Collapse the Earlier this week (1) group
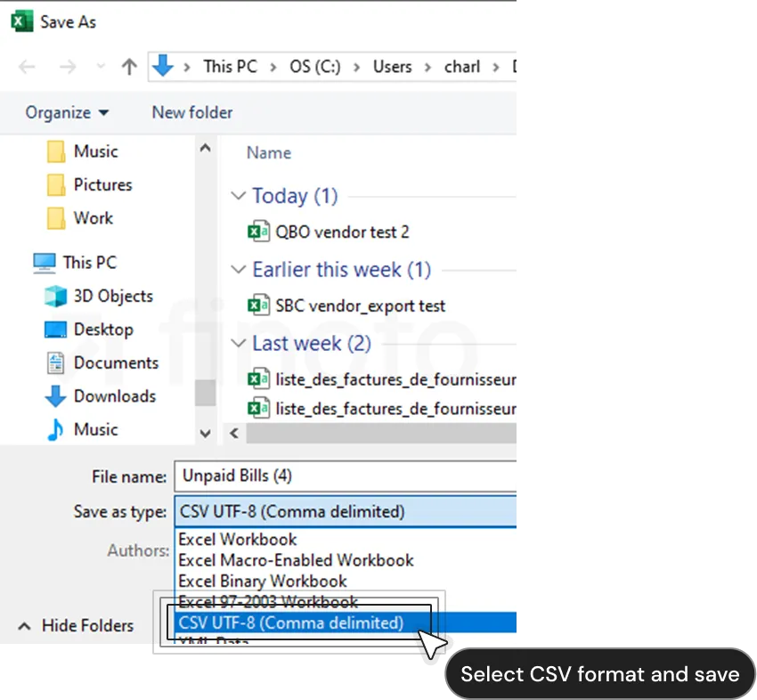Viewport: 757px width, 700px height. point(238,269)
